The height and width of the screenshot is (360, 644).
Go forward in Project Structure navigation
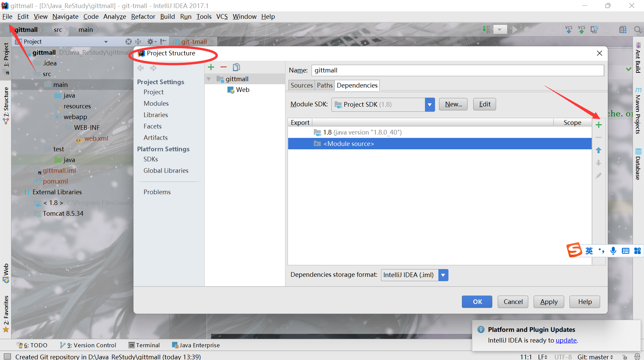(153, 68)
